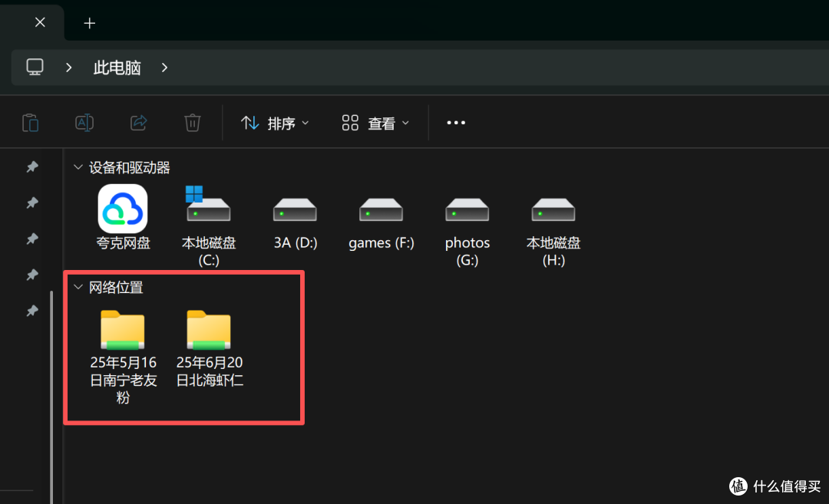The width and height of the screenshot is (829, 504).
Task: Collapse the 网络位置 group
Action: point(78,287)
